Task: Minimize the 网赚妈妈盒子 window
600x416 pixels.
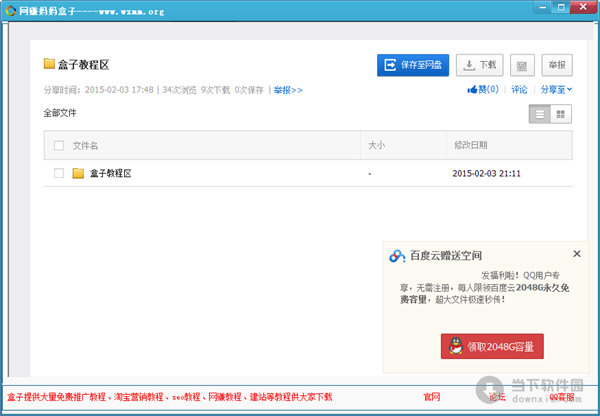Action: 542,7
